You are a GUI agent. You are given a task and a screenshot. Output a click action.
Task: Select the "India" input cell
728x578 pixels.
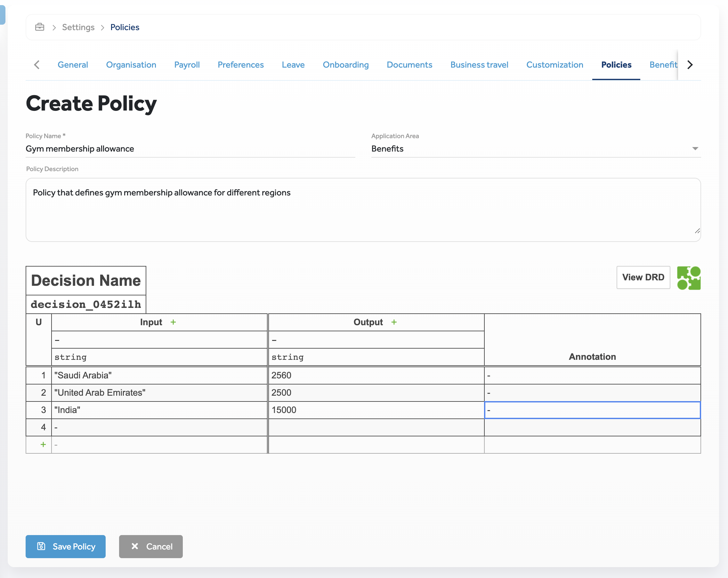[159, 410]
